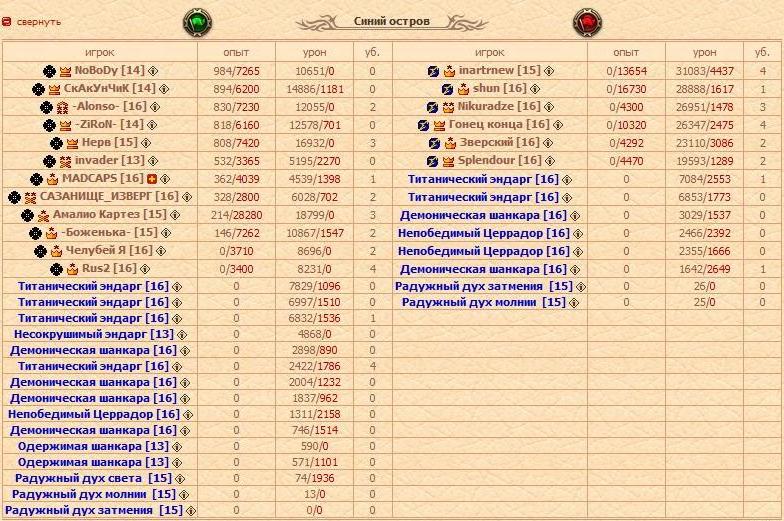Open info icon next to САЗАНИЩЕ_ИЗВЕРГ [16]
Viewport: 784px width, 521px height.
click(x=187, y=197)
